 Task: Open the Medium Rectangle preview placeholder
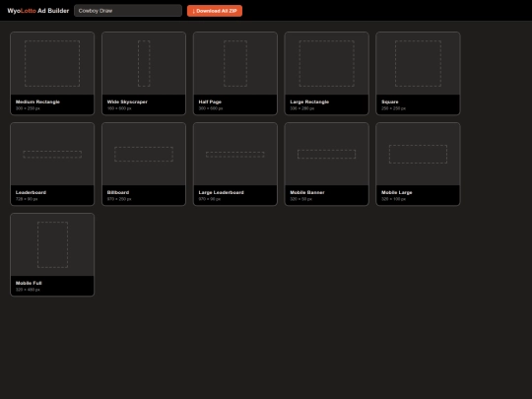(52, 63)
